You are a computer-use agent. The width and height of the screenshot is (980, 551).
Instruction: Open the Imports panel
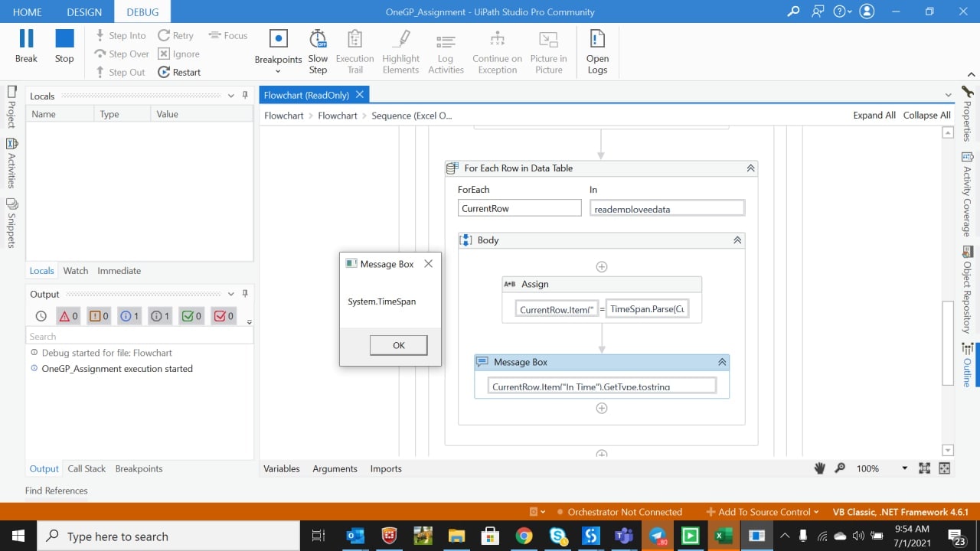386,469
